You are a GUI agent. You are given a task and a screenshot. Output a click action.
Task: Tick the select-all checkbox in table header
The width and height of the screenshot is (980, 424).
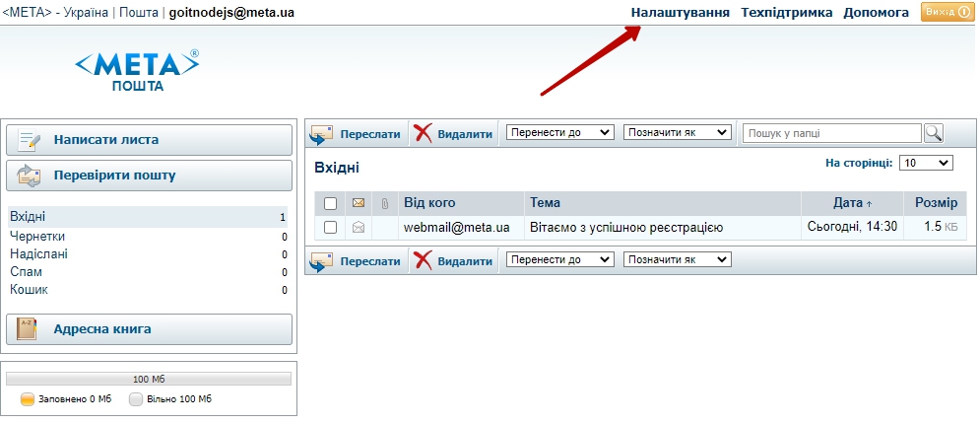pyautogui.click(x=331, y=204)
